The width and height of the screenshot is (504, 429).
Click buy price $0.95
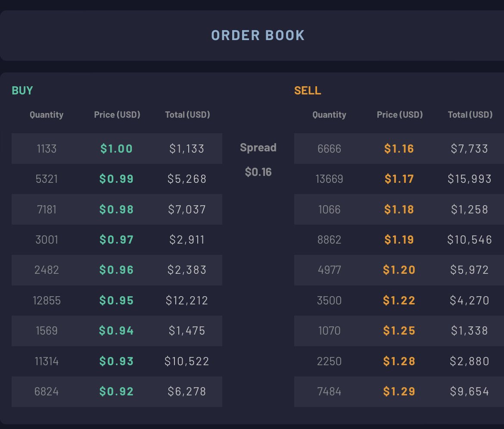(x=116, y=301)
